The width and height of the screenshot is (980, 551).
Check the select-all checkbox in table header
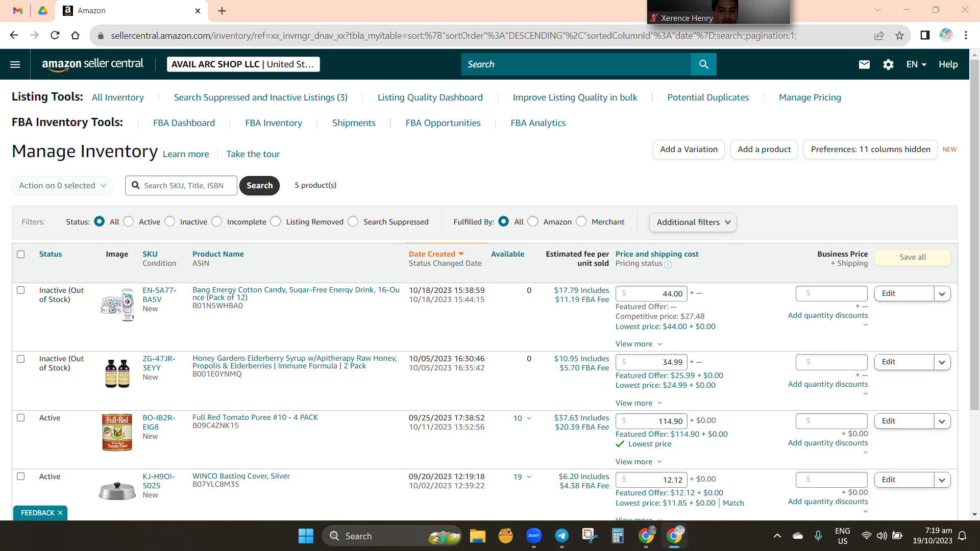click(x=21, y=254)
